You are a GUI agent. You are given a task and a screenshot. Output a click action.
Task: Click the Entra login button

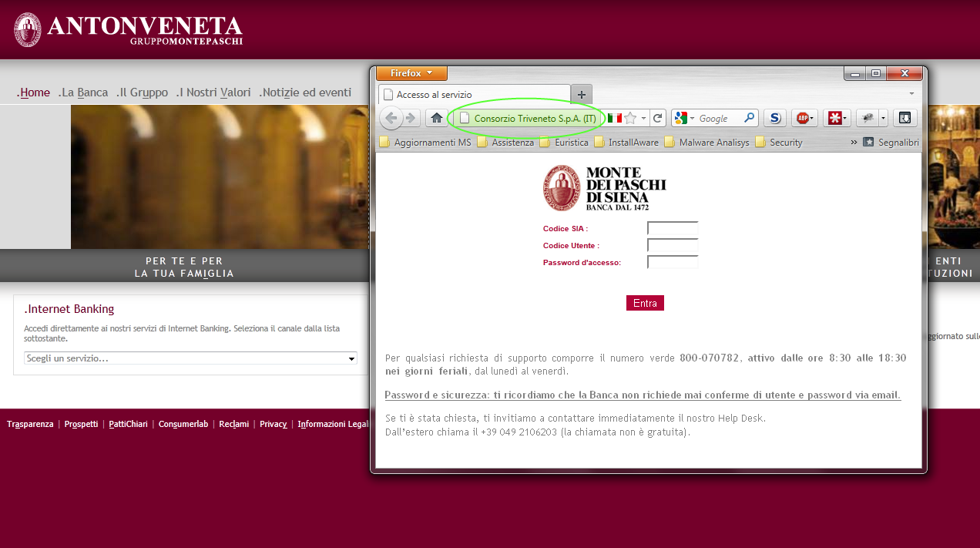click(x=645, y=303)
